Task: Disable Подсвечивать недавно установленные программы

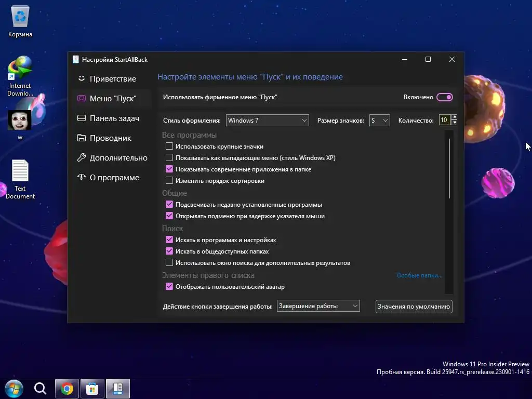Action: tap(169, 204)
